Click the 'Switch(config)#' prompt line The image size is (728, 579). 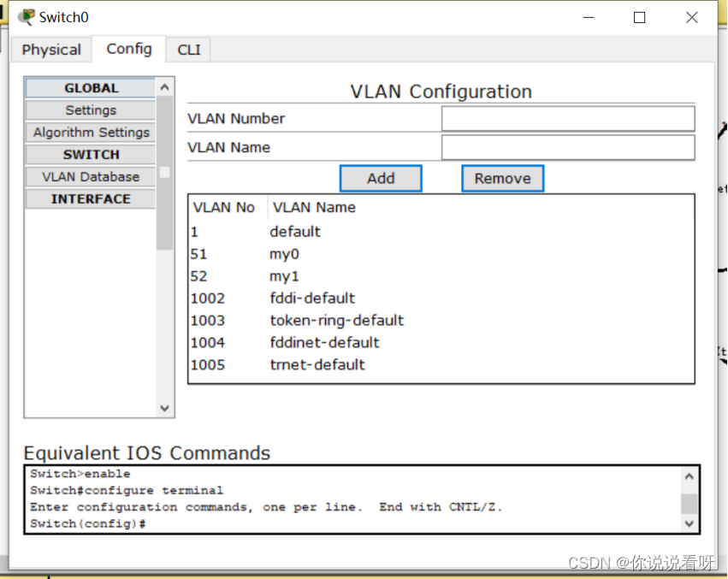88,523
